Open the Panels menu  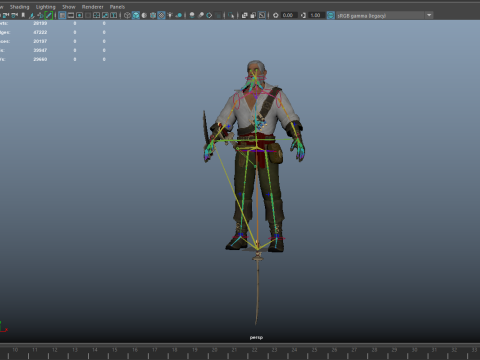coord(117,7)
